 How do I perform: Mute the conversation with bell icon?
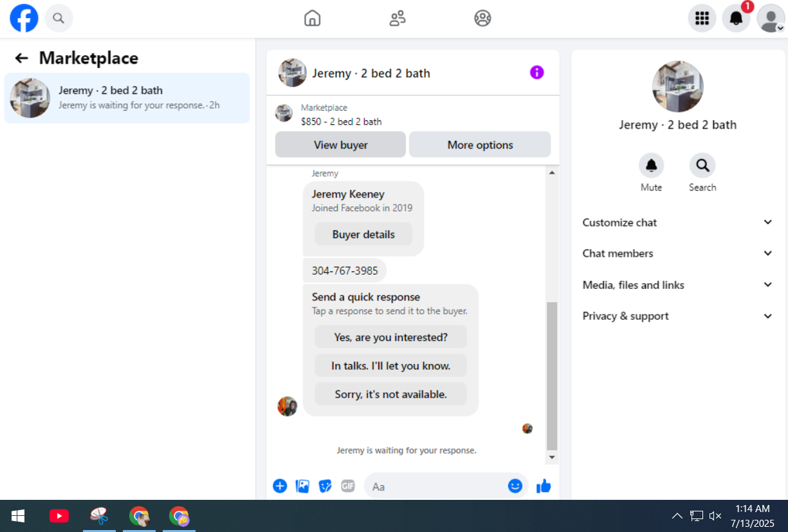click(x=651, y=165)
